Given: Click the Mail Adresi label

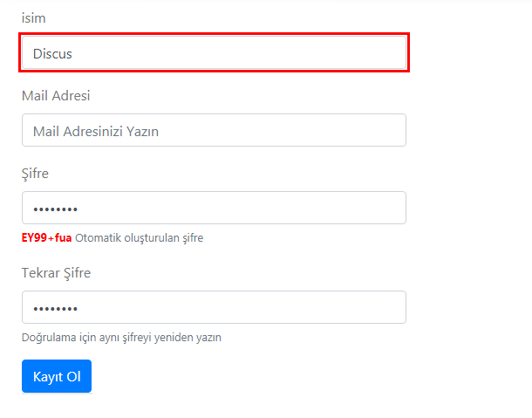Looking at the screenshot, I should pos(56,96).
